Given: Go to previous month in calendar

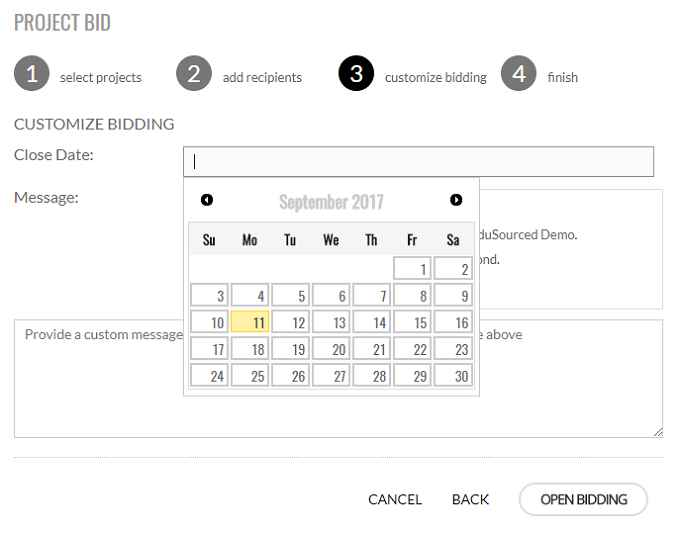Looking at the screenshot, I should [x=207, y=200].
